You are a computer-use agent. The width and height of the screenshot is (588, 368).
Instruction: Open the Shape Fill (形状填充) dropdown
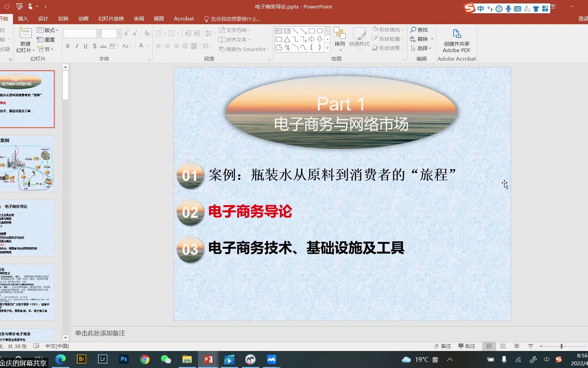pos(388,30)
